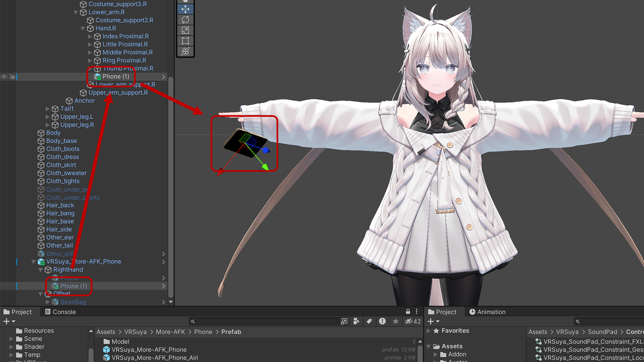Select the VRSuya_More-AFK_Phone prefab asset
Screen dimensions: 644x362
click(149, 350)
